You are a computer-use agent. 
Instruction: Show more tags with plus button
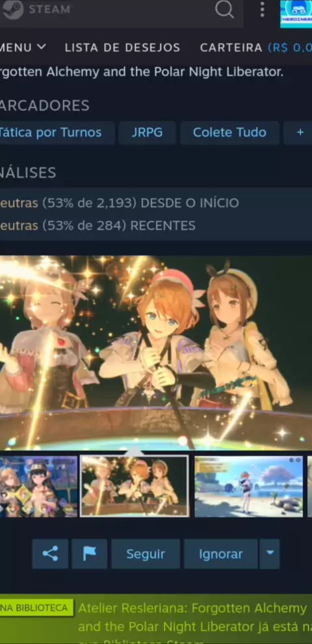(x=299, y=132)
